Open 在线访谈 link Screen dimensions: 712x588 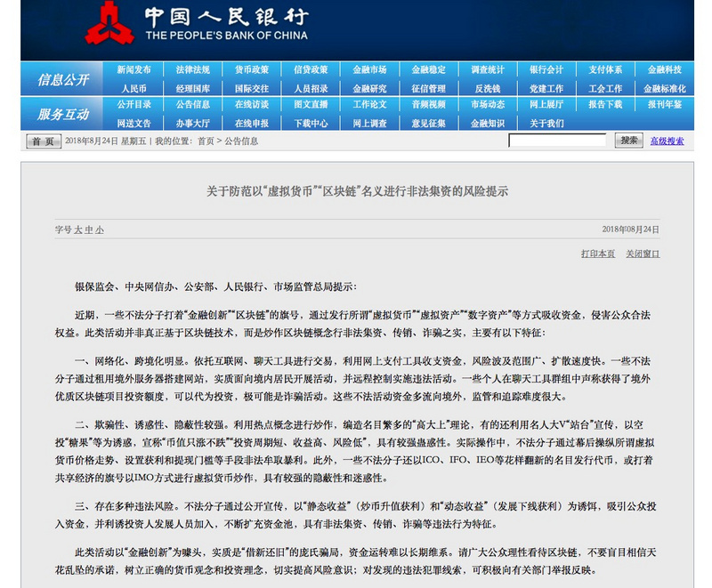tap(252, 104)
